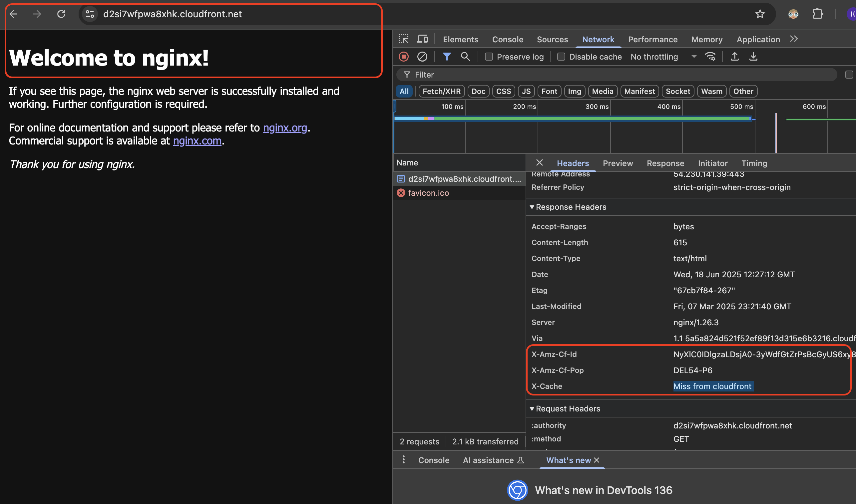Open the glasses extension icon in the toolbar
This screenshot has width=856, height=504.
(x=793, y=14)
